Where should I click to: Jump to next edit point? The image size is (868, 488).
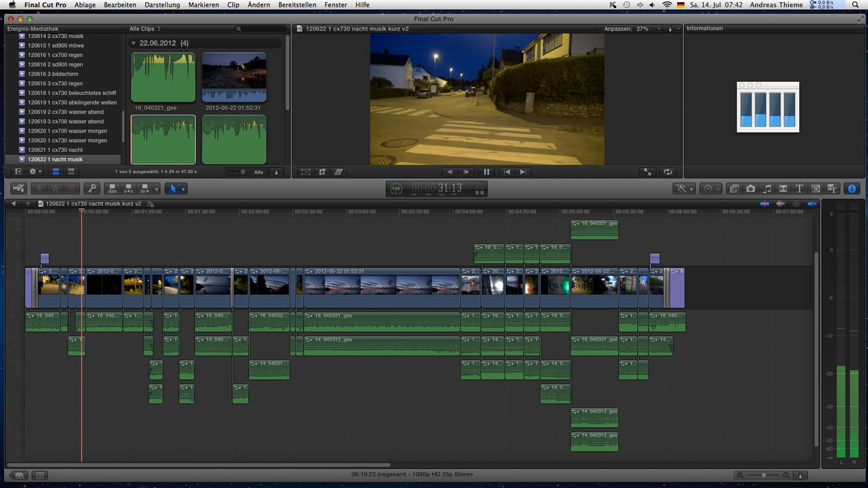pyautogui.click(x=523, y=172)
